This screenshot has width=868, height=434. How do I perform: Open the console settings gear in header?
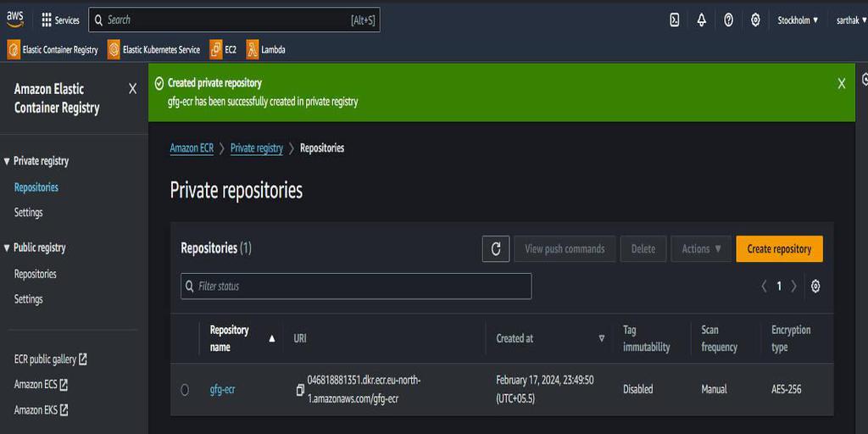tap(755, 20)
